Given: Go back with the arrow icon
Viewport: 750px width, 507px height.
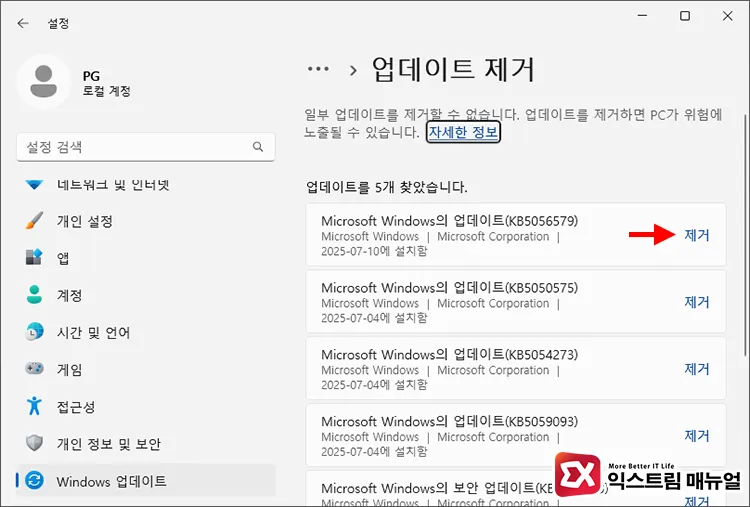Looking at the screenshot, I should point(22,23).
